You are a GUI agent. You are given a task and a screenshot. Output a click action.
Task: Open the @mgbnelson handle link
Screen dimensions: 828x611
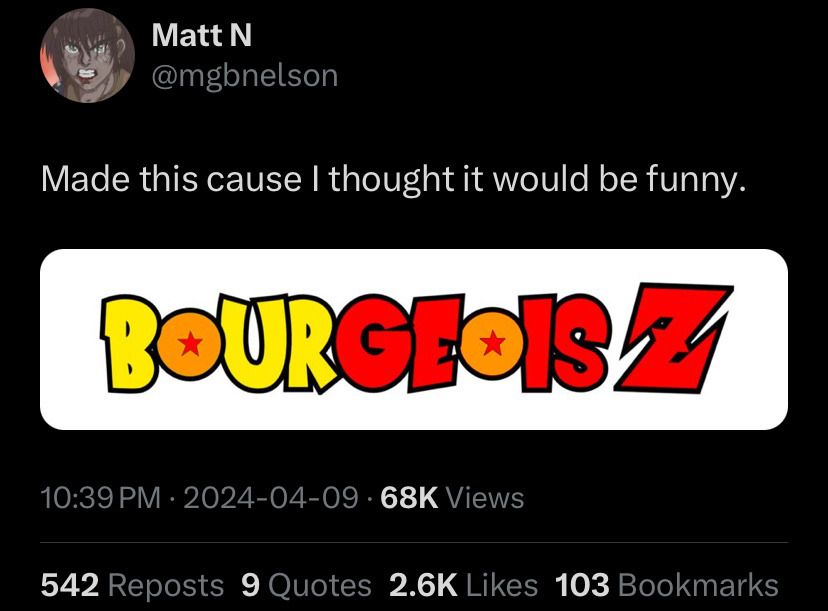click(244, 76)
